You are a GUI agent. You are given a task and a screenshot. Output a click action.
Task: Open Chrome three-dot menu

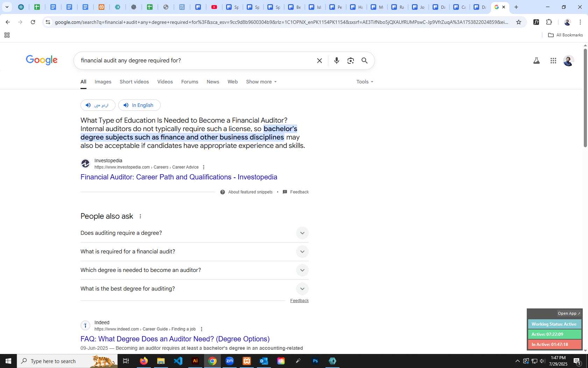tap(580, 22)
